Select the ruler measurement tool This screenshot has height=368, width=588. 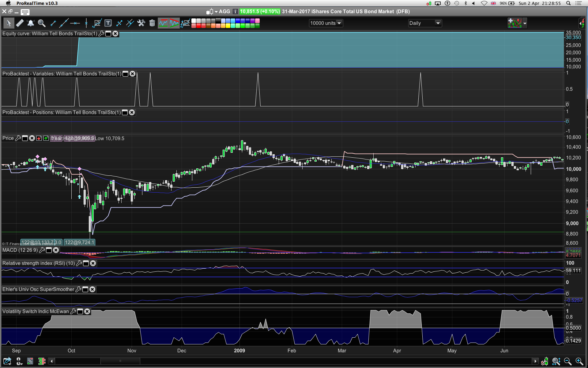point(20,23)
